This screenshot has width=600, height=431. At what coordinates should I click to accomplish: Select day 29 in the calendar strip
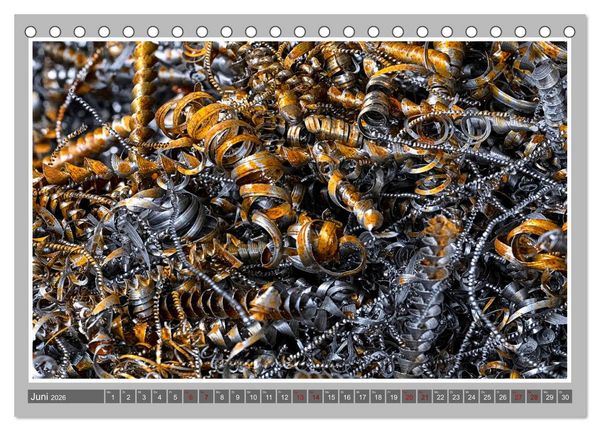549,397
